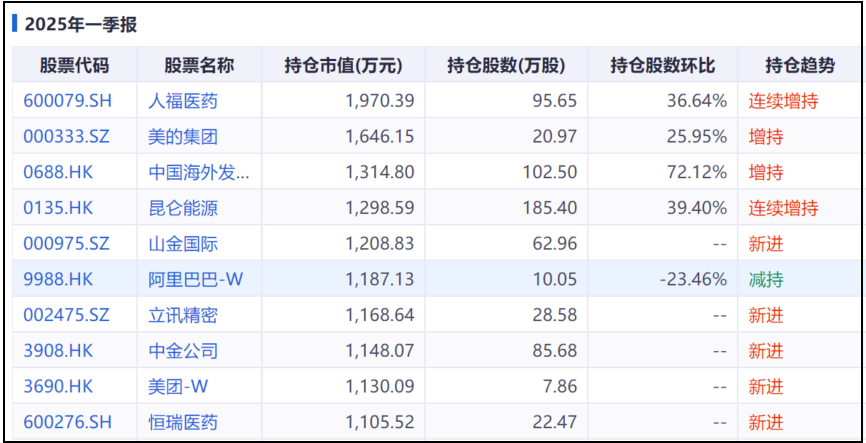Open the 人福医药 stock name link
This screenshot has width=866, height=443.
click(183, 101)
